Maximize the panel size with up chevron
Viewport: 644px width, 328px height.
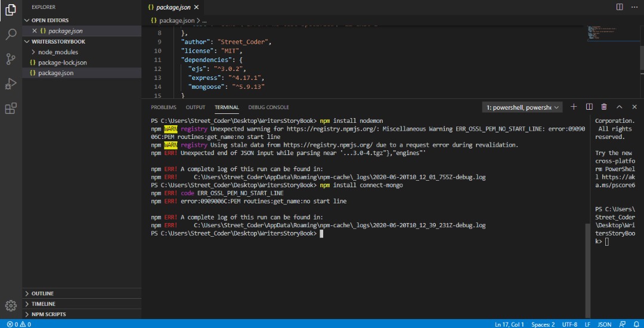[619, 107]
